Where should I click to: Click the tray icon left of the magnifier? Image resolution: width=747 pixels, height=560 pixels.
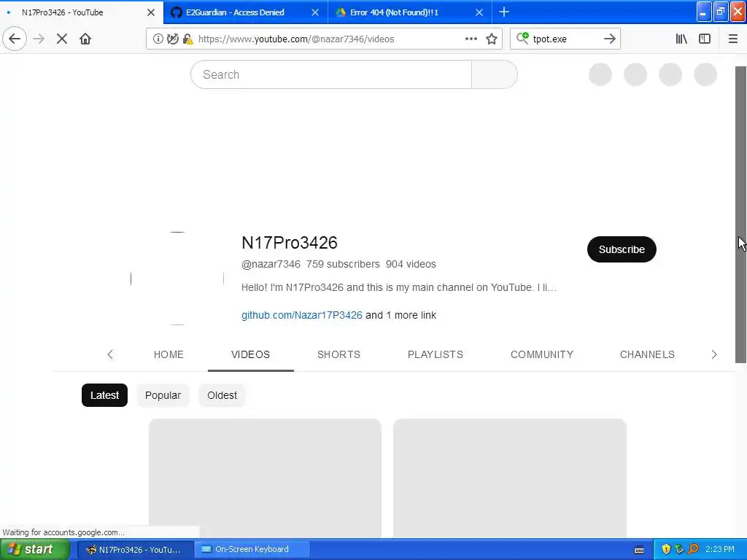click(679, 550)
